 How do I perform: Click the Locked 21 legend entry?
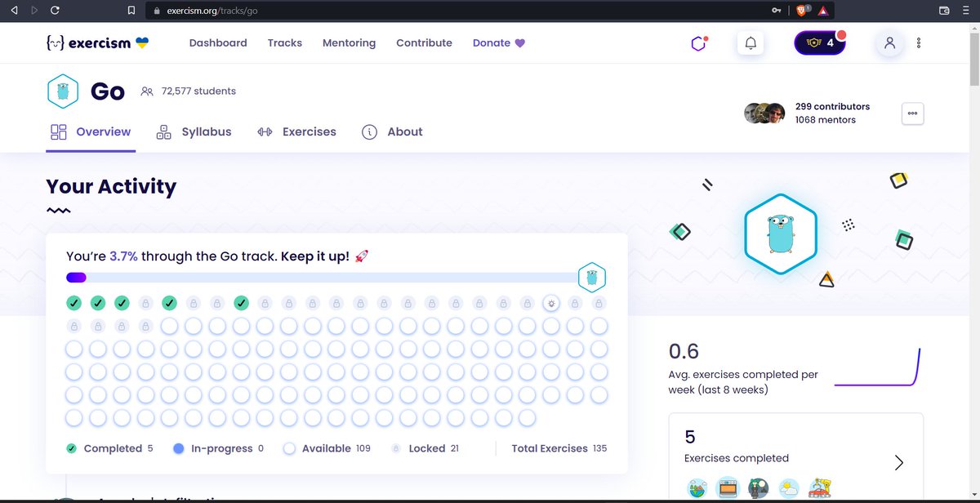pos(425,448)
